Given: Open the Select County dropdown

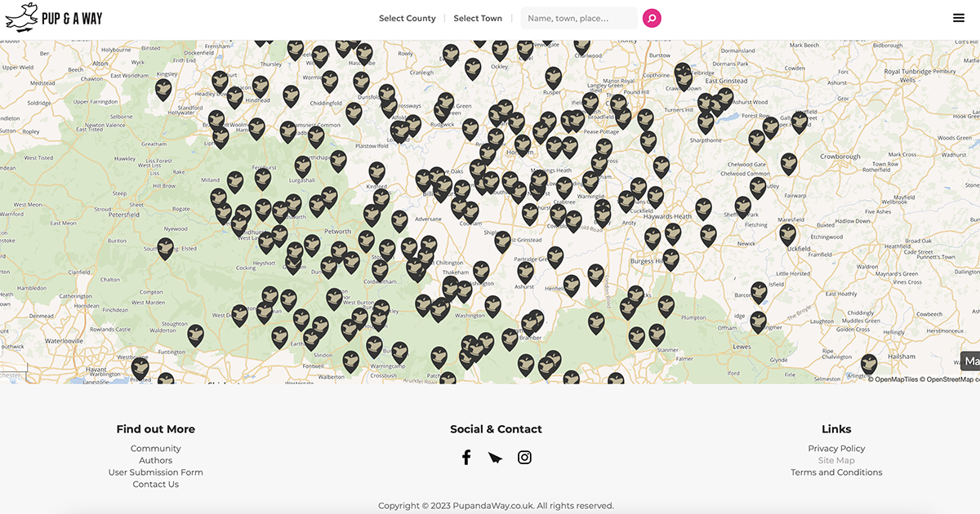Looking at the screenshot, I should [407, 18].
